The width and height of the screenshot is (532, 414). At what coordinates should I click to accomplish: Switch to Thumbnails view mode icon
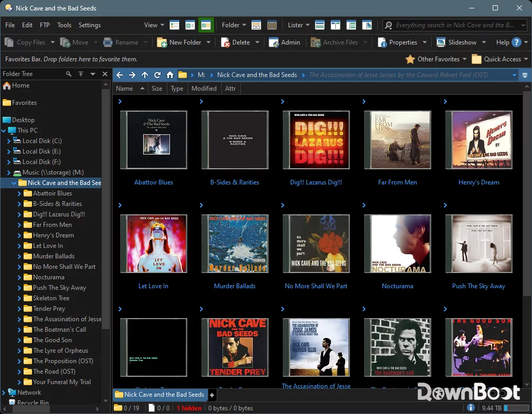(206, 25)
